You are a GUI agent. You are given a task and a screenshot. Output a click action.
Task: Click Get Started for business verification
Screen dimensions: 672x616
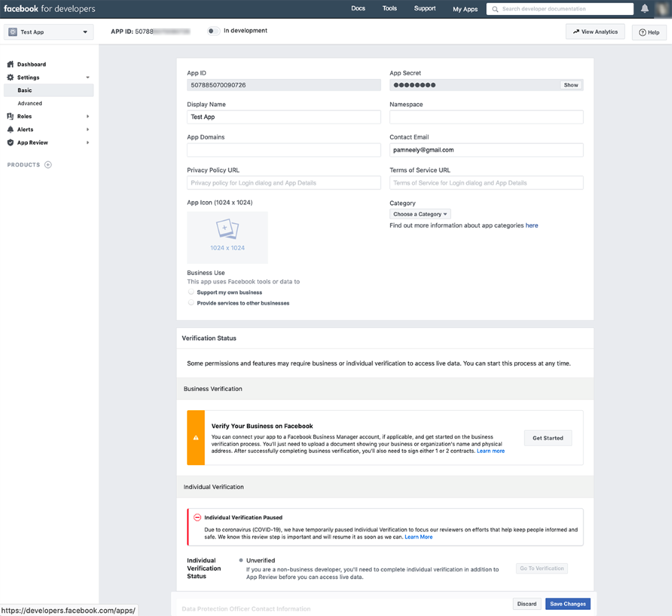click(x=548, y=438)
